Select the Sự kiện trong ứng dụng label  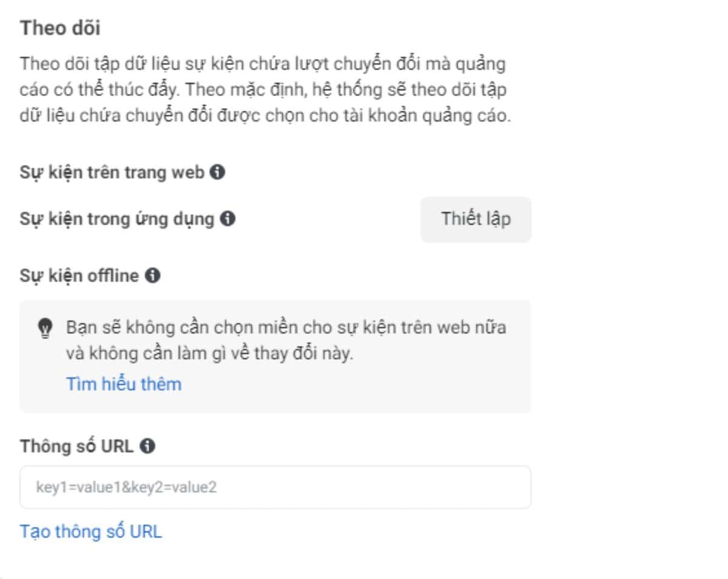[117, 219]
